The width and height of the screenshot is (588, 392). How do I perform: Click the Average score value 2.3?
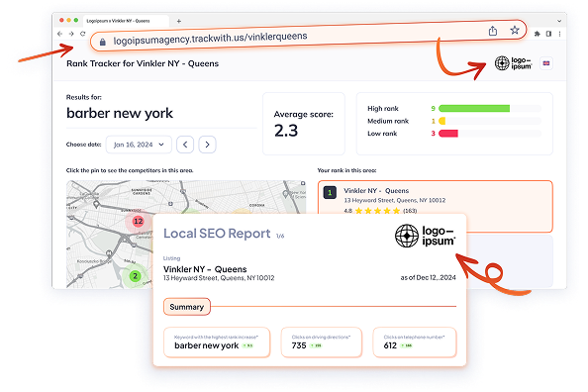286,131
